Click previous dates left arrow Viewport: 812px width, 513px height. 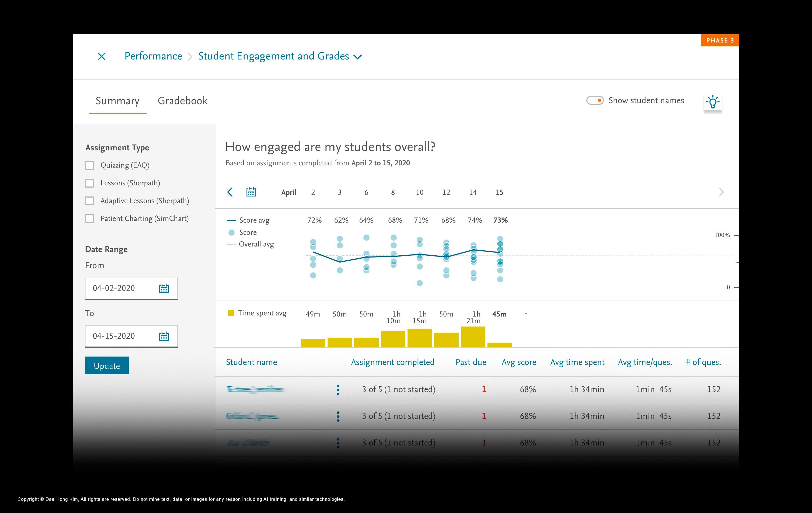[x=230, y=192]
